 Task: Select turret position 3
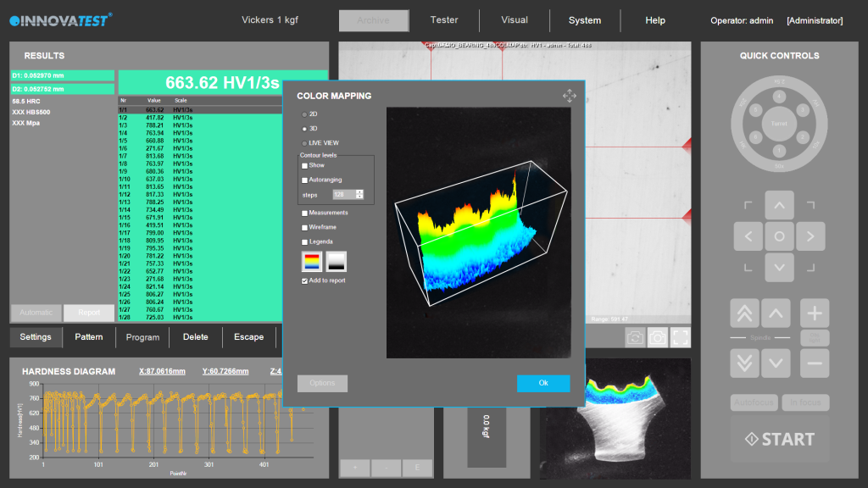pyautogui.click(x=803, y=110)
